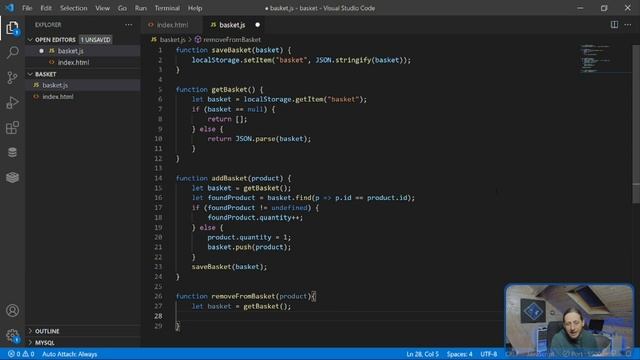Viewport: 640px width, 360px height.
Task: Click line number 26 in the gutter
Action: click(x=158, y=296)
